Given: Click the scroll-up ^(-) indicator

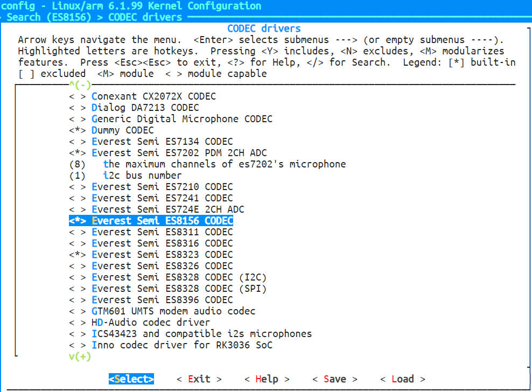Looking at the screenshot, I should pos(80,85).
